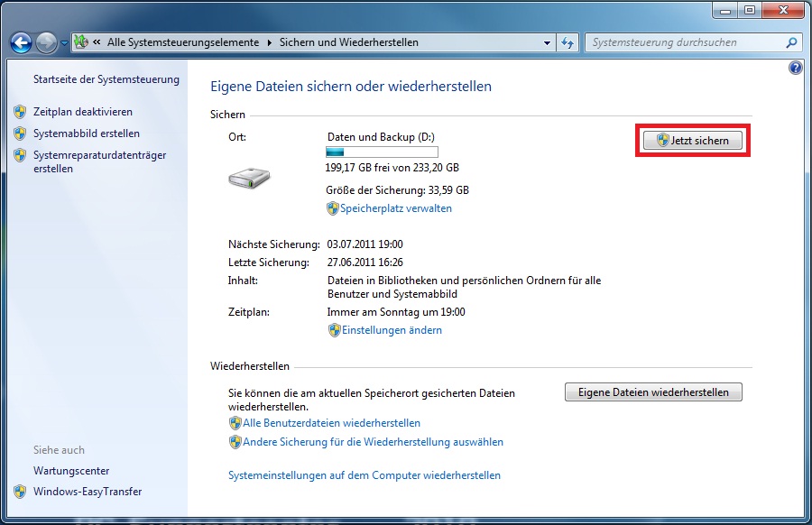Click the Control Panel icon in address bar
The height and width of the screenshot is (525, 812).
[x=81, y=41]
